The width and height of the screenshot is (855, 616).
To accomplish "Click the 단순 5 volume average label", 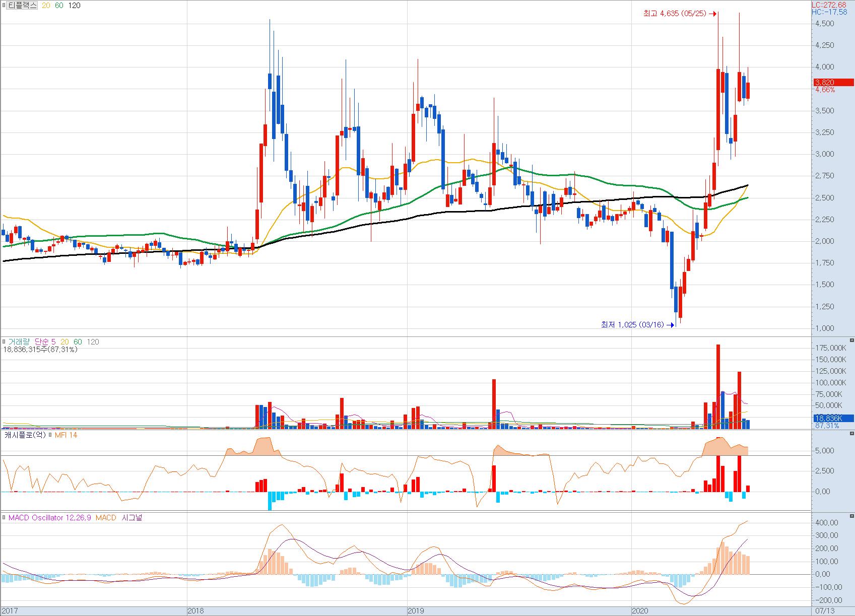I will click(x=45, y=342).
